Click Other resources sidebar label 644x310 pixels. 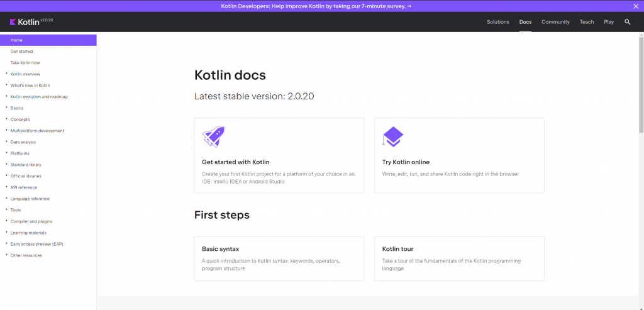coord(26,255)
